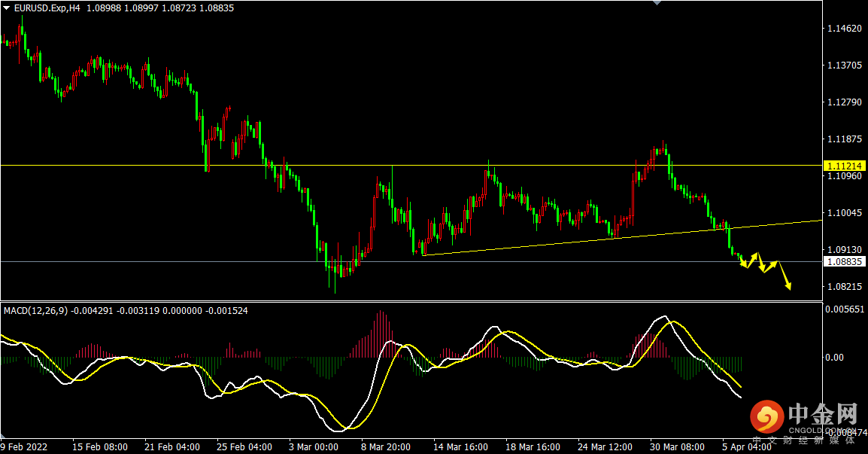Click the MACD value -0.001524
The width and height of the screenshot is (868, 454).
(x=226, y=311)
